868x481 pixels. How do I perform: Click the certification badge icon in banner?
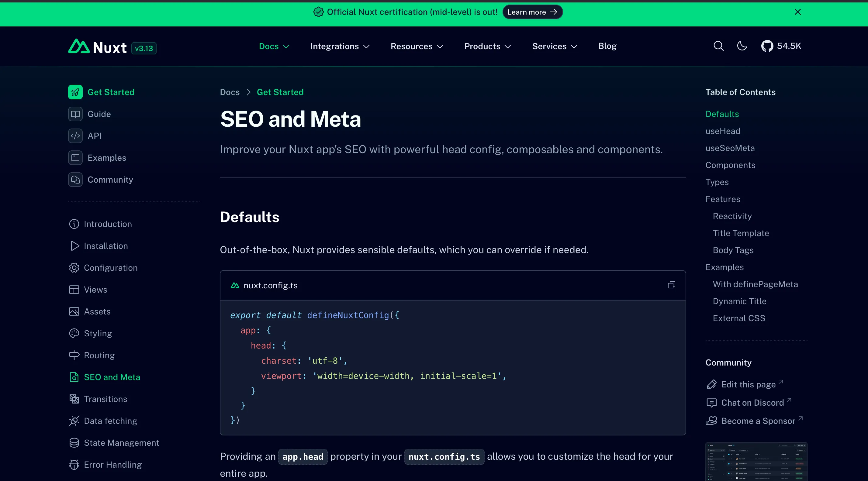click(x=318, y=12)
